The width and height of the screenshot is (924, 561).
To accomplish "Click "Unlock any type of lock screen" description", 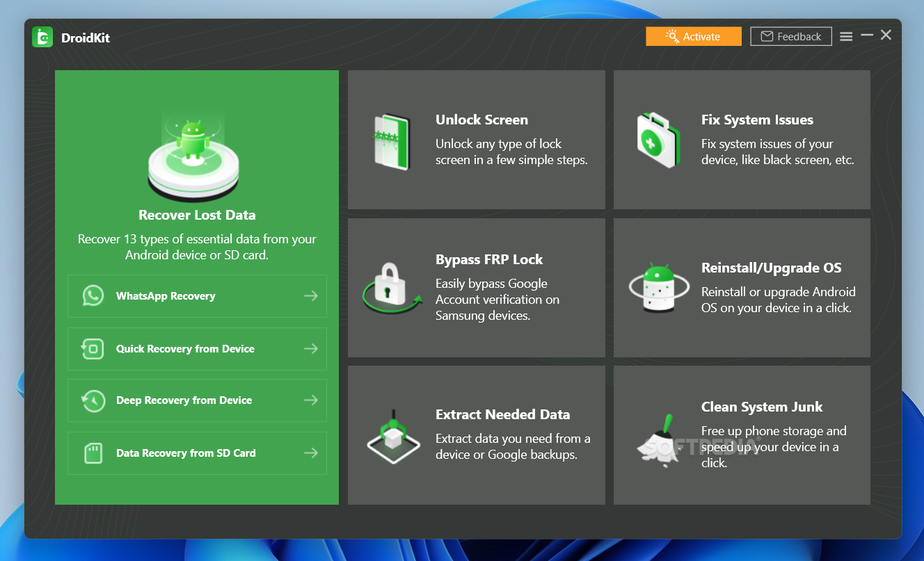I will coord(511,152).
